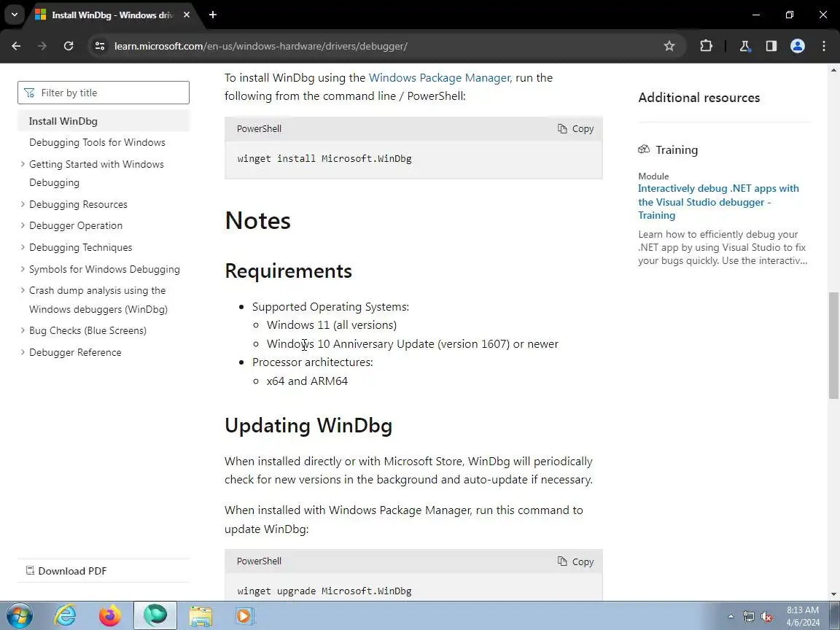
Task: Open the extensions puzzle icon
Action: pos(706,46)
